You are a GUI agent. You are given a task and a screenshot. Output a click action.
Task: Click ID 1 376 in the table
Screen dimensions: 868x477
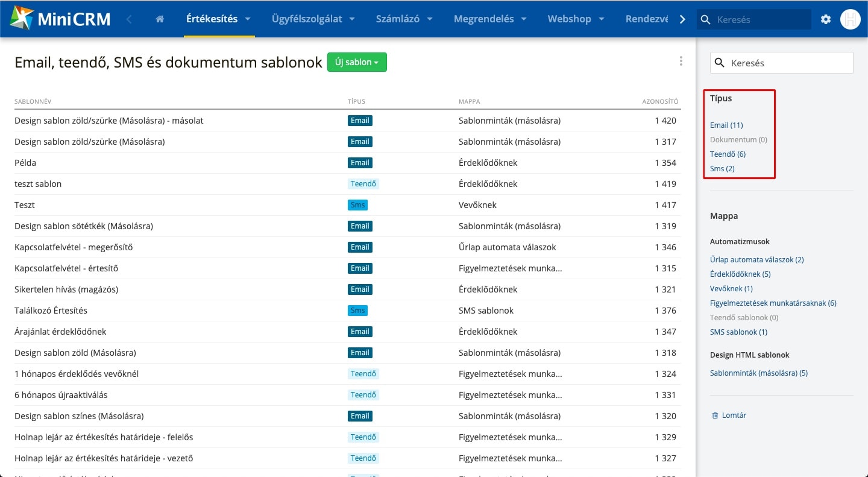(665, 311)
